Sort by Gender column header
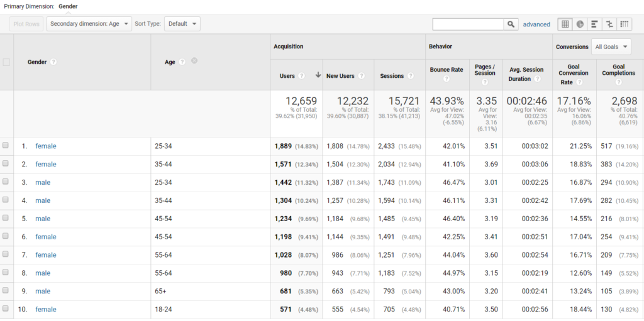This screenshot has width=644, height=321. (37, 62)
